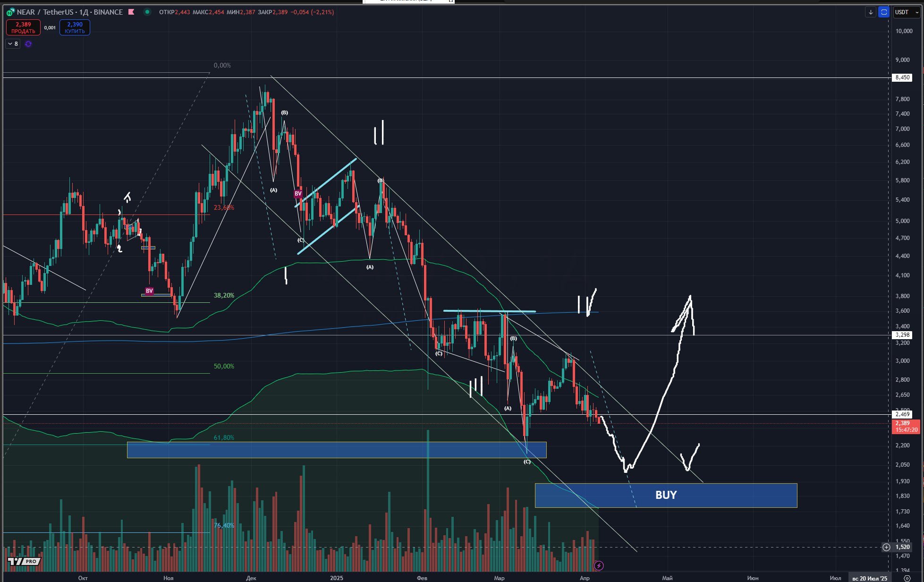The height and width of the screenshot is (582, 924).
Task: Click the 38,20% Fibonacci level label
Action: (x=224, y=295)
